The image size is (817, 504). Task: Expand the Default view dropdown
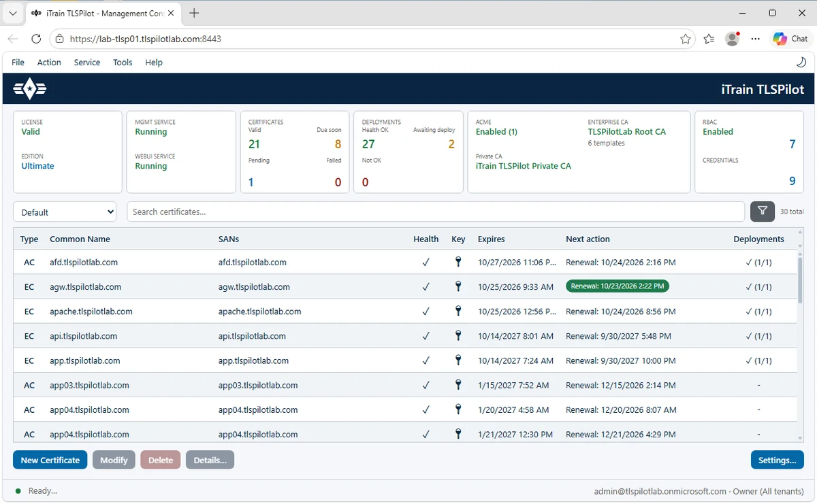pyautogui.click(x=65, y=212)
